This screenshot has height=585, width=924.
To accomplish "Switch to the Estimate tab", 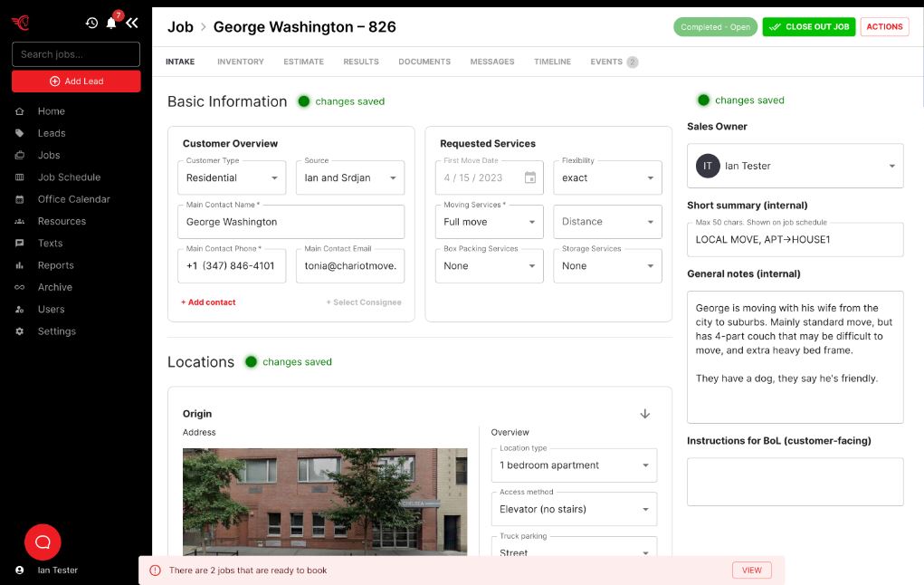I will 303,62.
